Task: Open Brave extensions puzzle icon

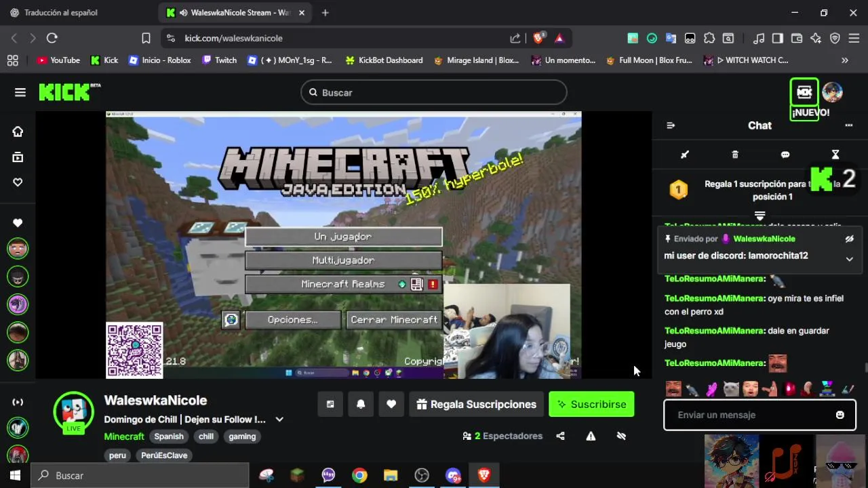Action: pos(709,38)
